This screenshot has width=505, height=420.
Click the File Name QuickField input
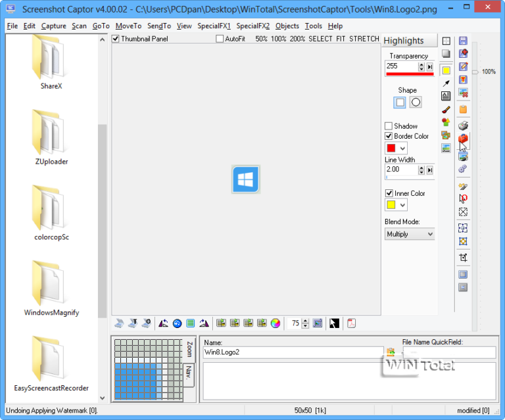pyautogui.click(x=449, y=352)
